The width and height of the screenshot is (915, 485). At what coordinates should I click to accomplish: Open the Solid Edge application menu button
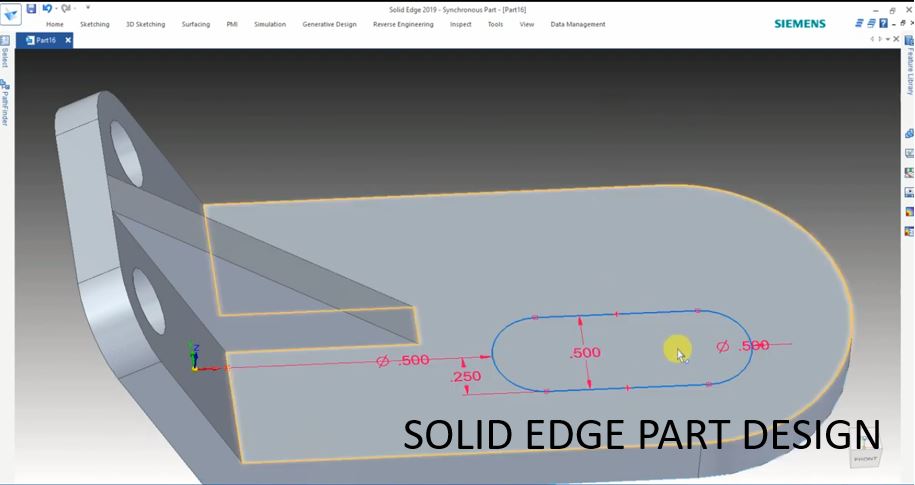(x=11, y=15)
